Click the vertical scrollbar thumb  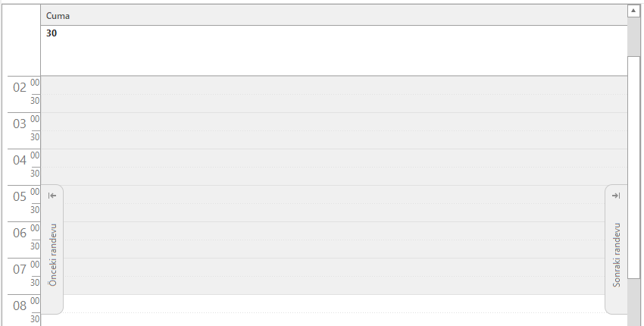click(x=633, y=168)
